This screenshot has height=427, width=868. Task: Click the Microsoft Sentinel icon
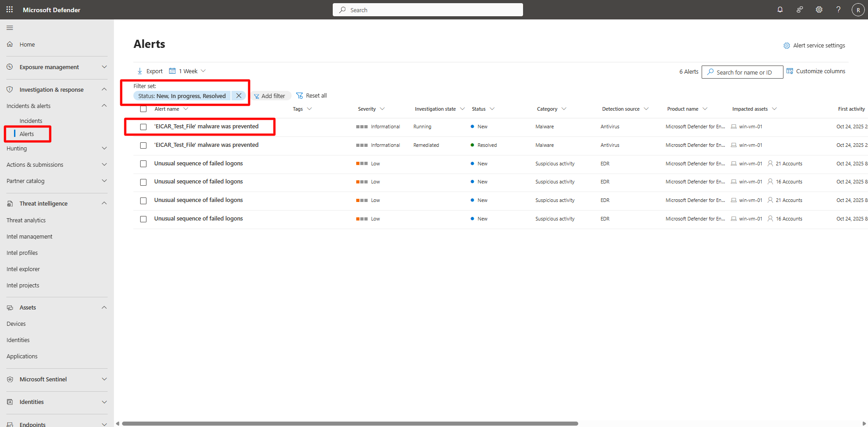9,380
